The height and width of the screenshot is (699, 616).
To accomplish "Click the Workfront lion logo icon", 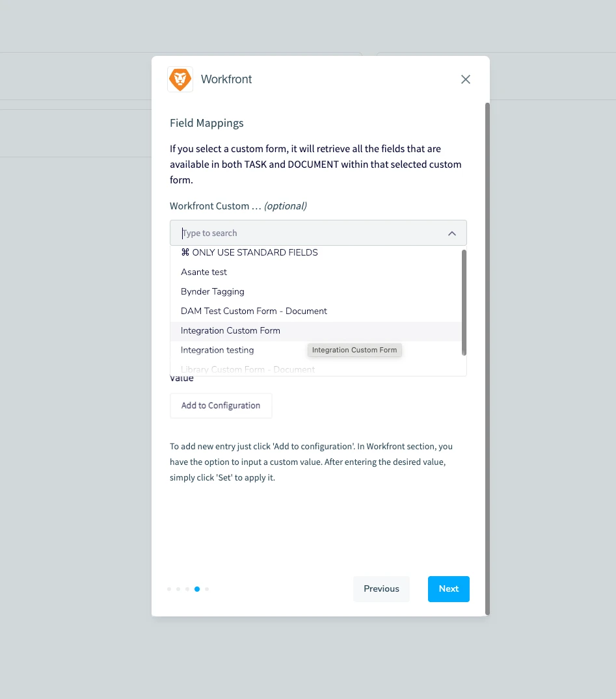I will [x=180, y=79].
